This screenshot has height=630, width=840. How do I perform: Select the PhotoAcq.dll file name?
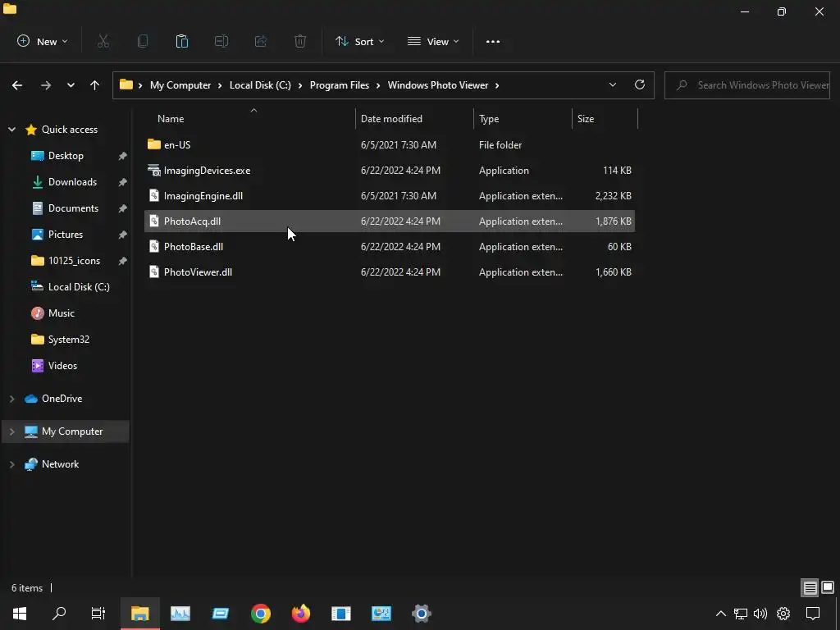(192, 221)
